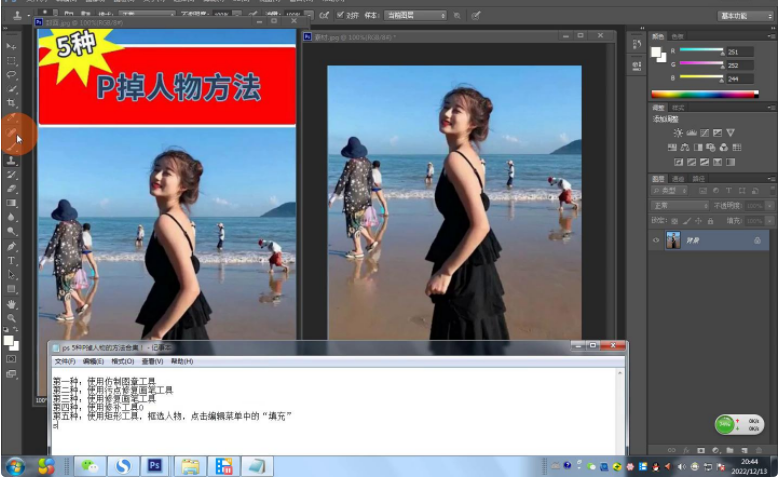The width and height of the screenshot is (778, 481).
Task: Toggle Quick Mask mode icon
Action: click(11, 359)
